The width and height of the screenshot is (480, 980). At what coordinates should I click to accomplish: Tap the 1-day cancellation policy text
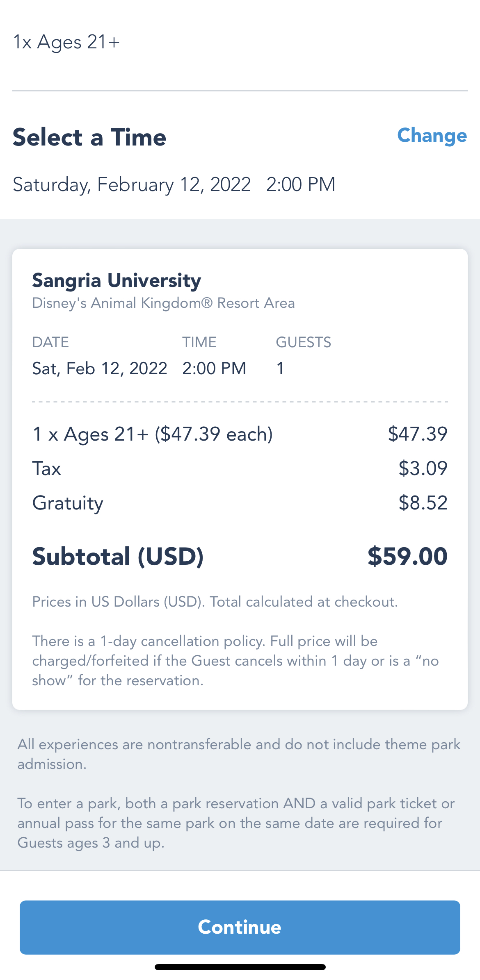point(235,661)
